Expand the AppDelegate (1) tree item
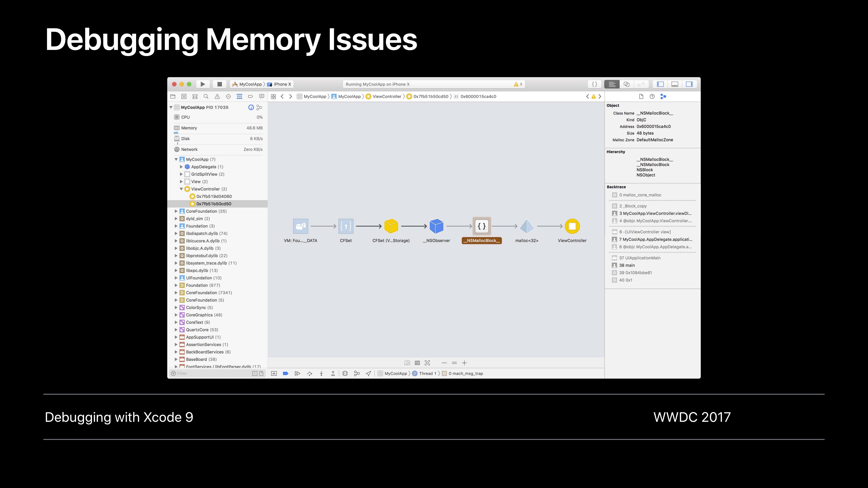Image resolution: width=868 pixels, height=488 pixels. click(x=181, y=167)
